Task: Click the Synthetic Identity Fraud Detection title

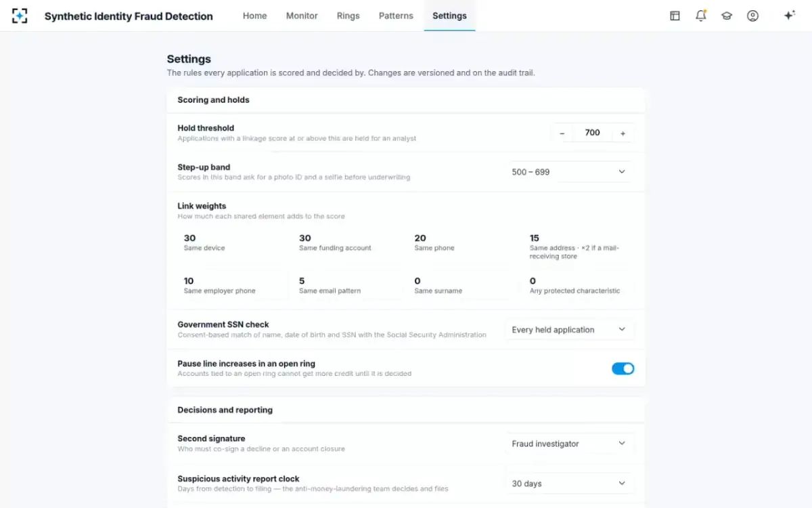Action: click(129, 16)
